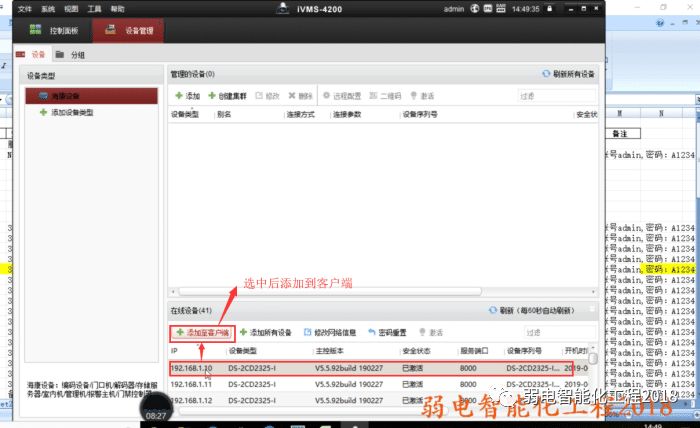
Task: Click column N header in background spreadsheet
Action: [661, 113]
